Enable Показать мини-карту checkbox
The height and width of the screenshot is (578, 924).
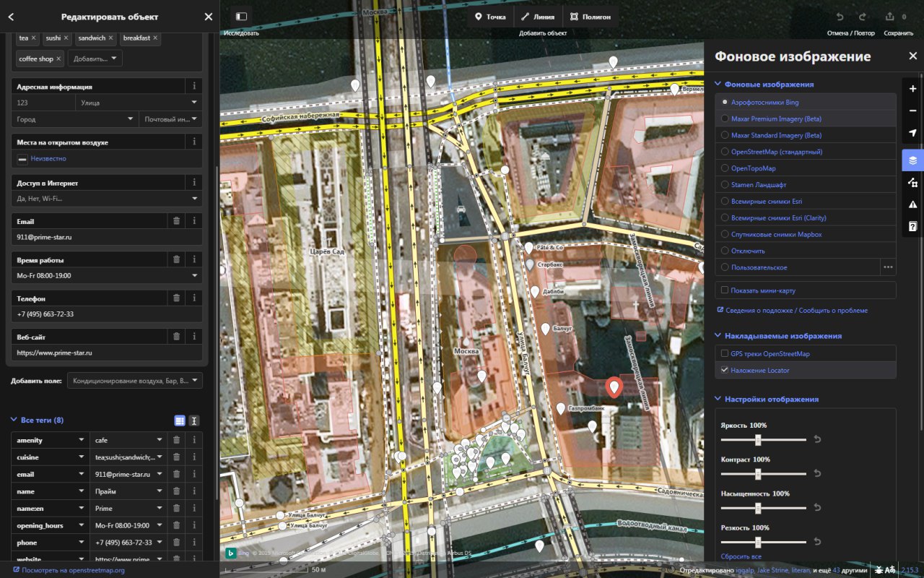click(725, 290)
